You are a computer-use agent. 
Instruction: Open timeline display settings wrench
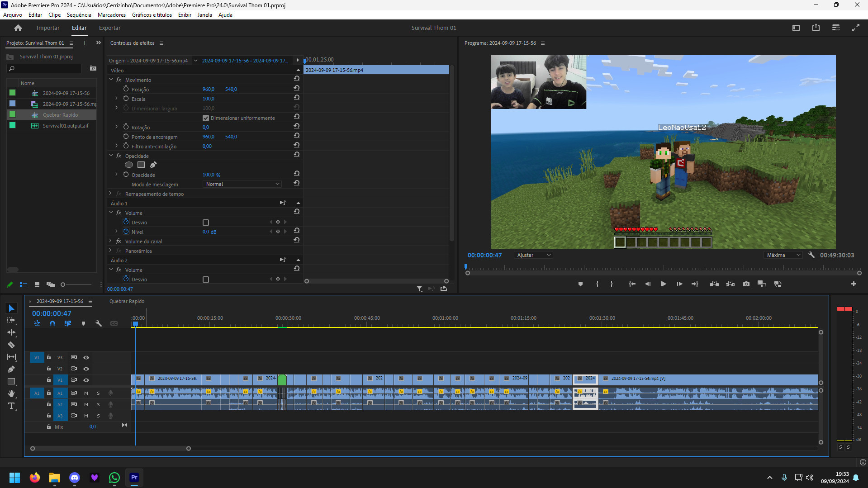(x=99, y=323)
